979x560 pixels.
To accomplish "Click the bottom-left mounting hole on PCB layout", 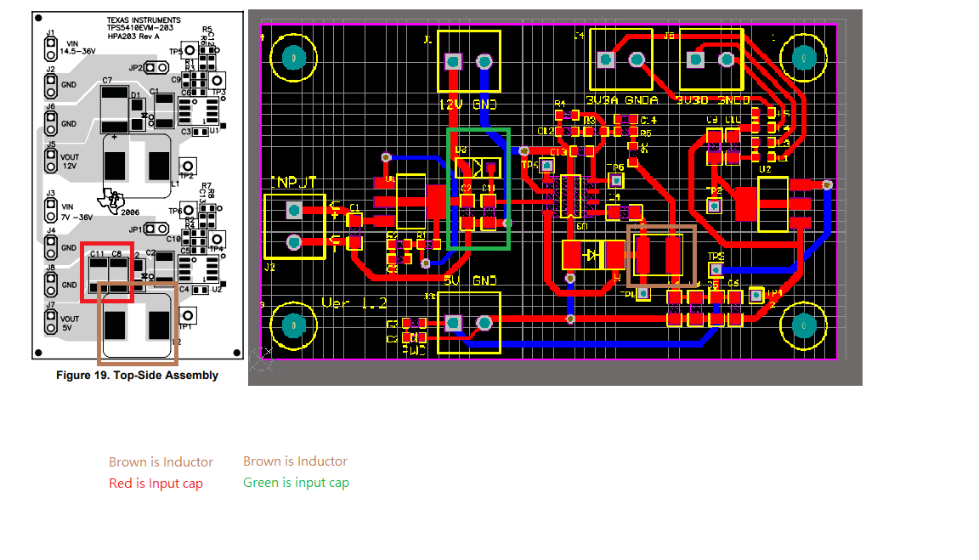I will 293,325.
